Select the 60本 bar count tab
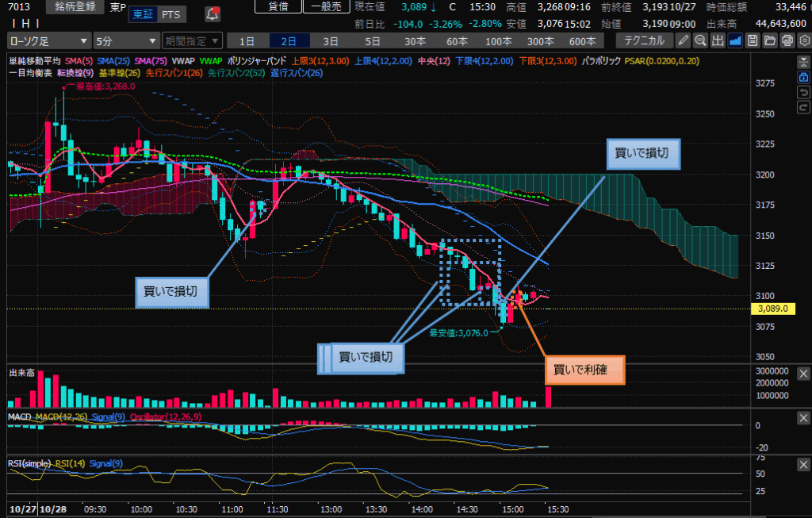This screenshot has height=518, width=812. point(457,41)
